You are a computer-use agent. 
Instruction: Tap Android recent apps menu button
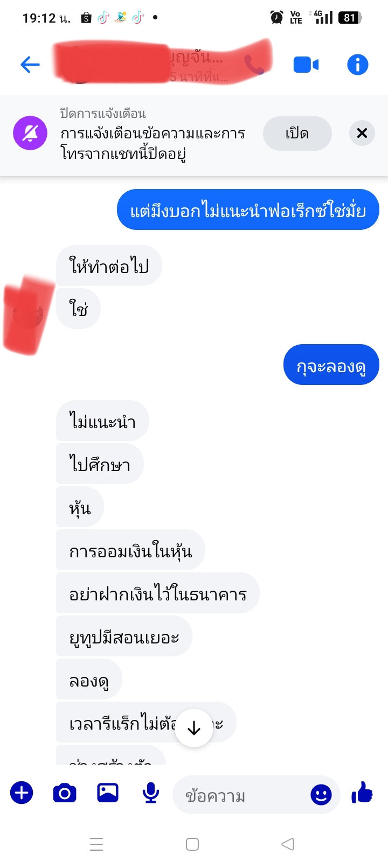[96, 844]
